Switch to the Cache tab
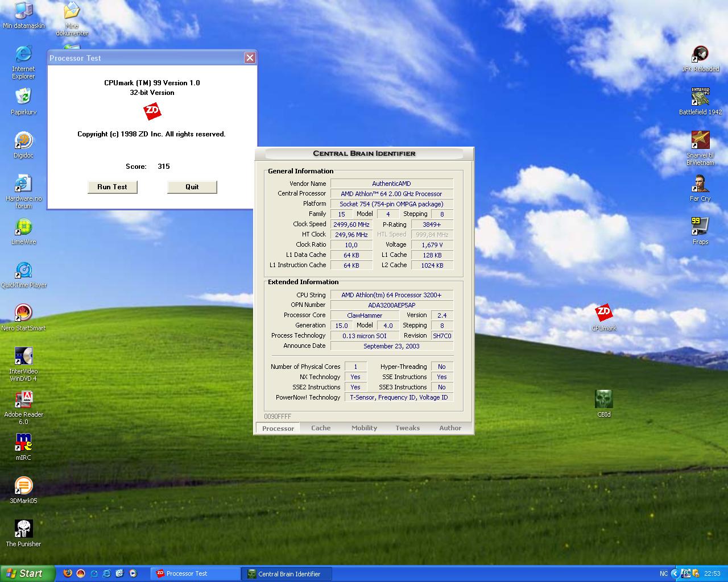The image size is (728, 582). [321, 428]
